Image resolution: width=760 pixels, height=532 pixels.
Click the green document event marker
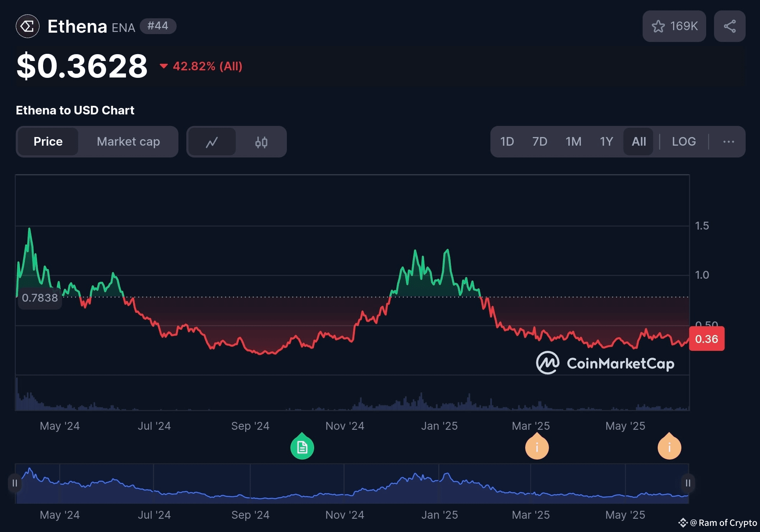tap(302, 447)
